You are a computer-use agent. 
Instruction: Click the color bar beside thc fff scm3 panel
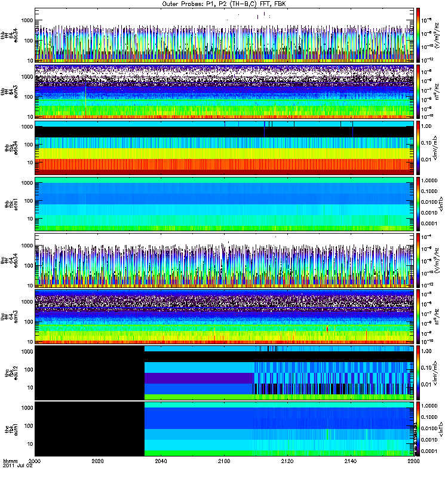418,317
